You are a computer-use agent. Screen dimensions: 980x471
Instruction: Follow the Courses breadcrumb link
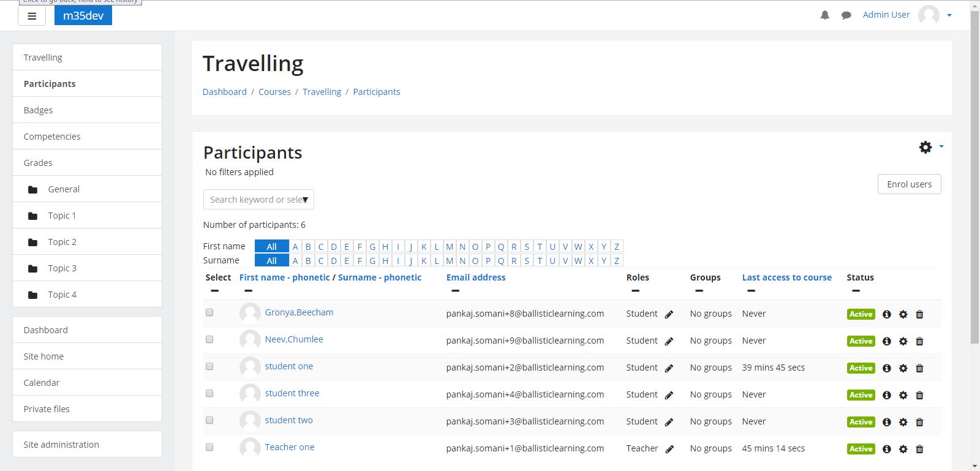(274, 92)
